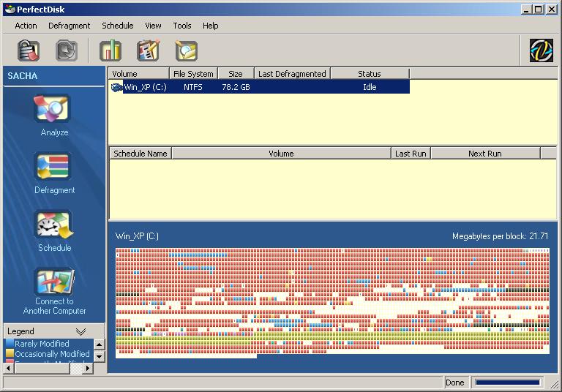Minimize the PerfectDisk window
This screenshot has height=392, width=562.
pos(526,10)
